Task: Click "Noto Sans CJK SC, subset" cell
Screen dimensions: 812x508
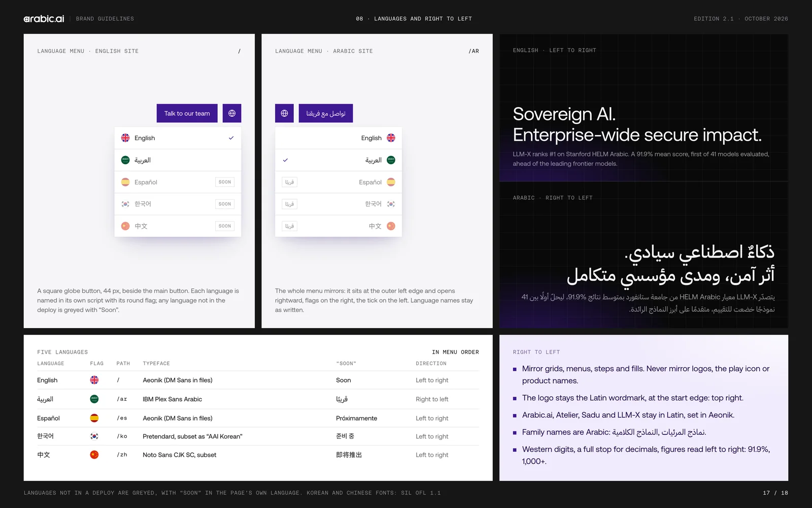Action: click(180, 455)
